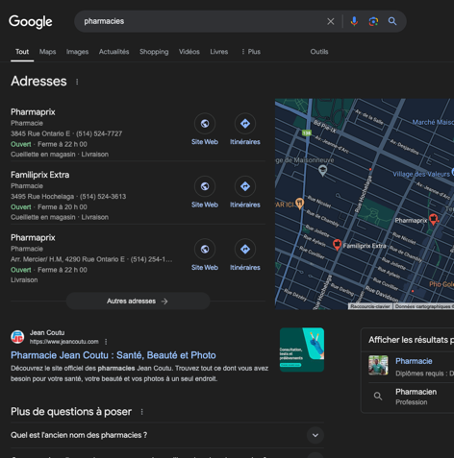This screenshot has width=454, height=458.
Task: Open the Outils search tools
Action: coord(319,52)
